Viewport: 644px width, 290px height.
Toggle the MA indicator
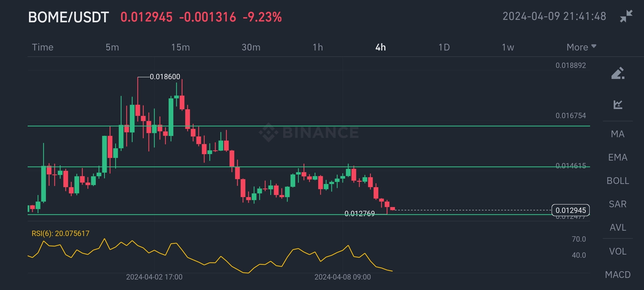tap(618, 134)
